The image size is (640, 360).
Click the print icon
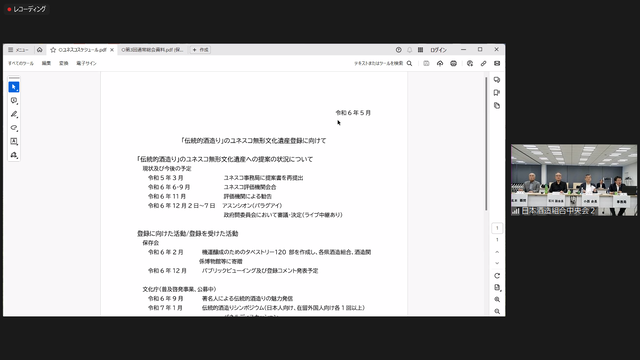tap(453, 63)
